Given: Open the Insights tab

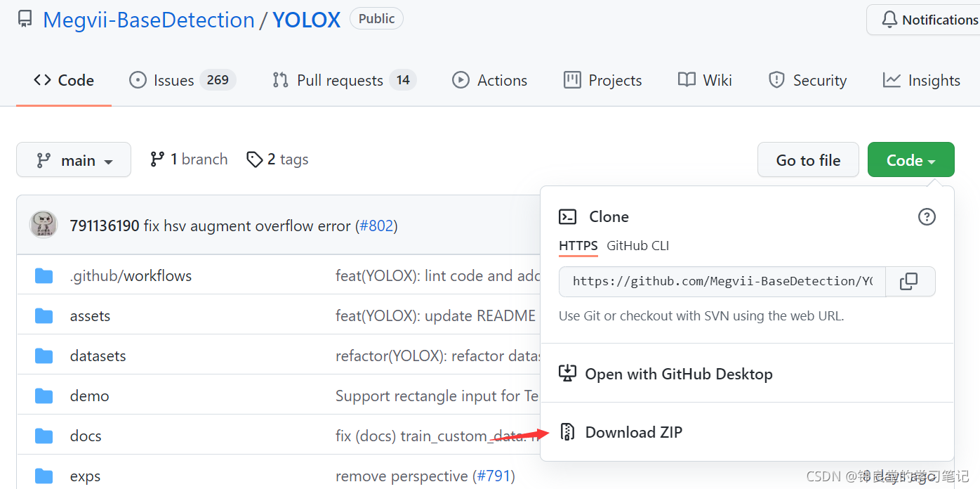Looking at the screenshot, I should [x=921, y=80].
